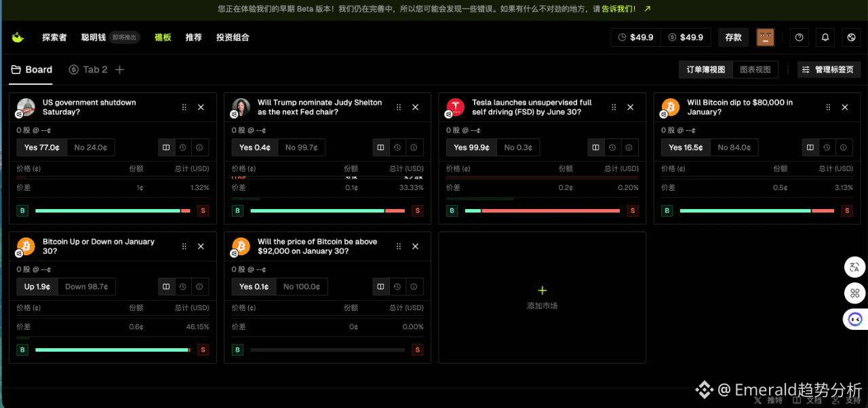This screenshot has width=868, height=408.
Task: Click buy/sell ratio bar on Judy Shelton card
Action: [x=328, y=211]
